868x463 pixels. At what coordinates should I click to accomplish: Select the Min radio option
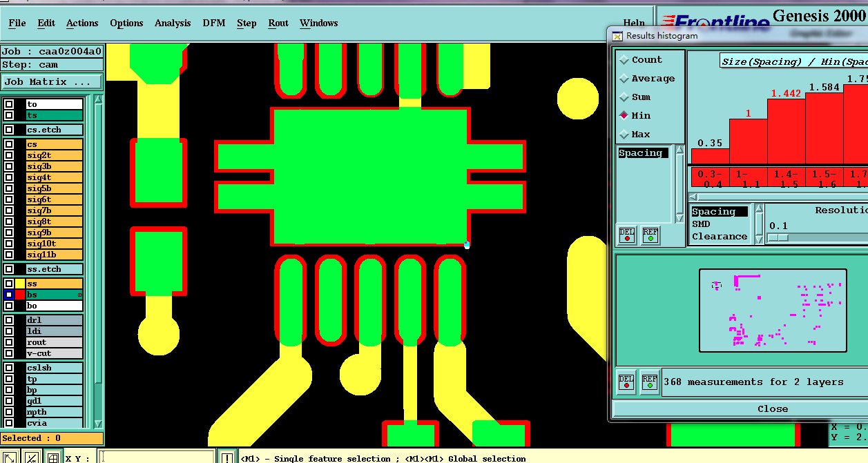point(635,116)
